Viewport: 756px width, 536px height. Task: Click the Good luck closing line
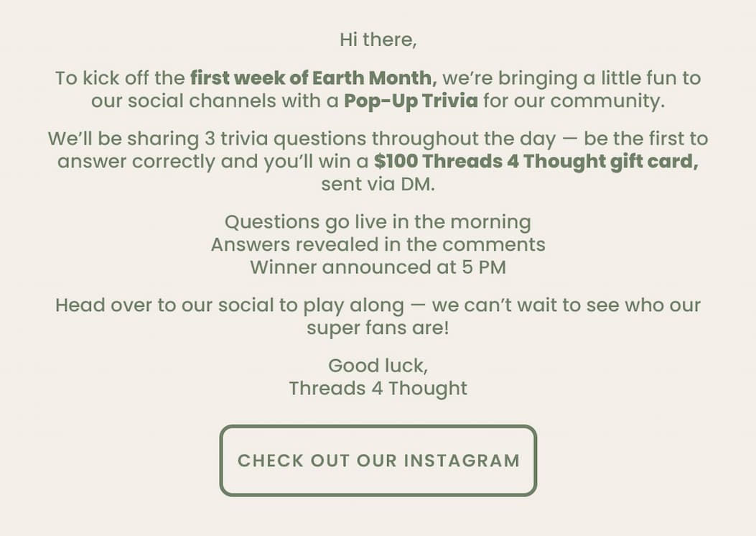pyautogui.click(x=378, y=365)
